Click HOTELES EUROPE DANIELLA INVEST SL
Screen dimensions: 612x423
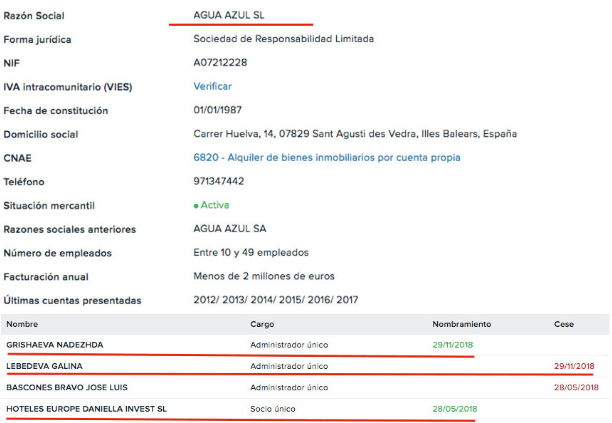tap(87, 408)
